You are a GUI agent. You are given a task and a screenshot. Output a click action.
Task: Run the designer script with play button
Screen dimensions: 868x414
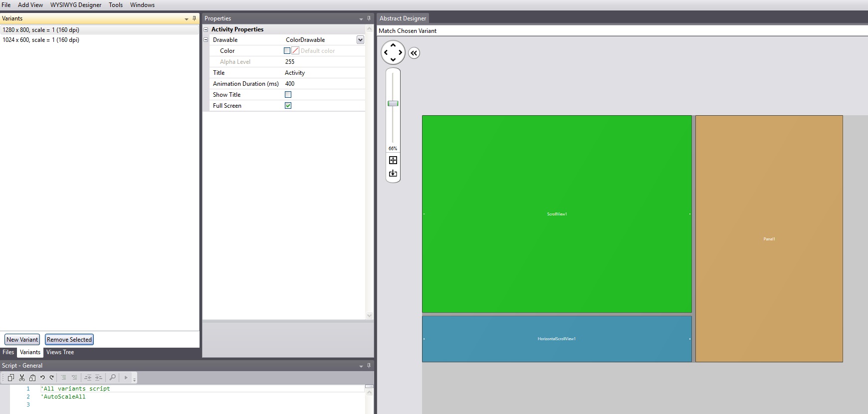tap(126, 378)
